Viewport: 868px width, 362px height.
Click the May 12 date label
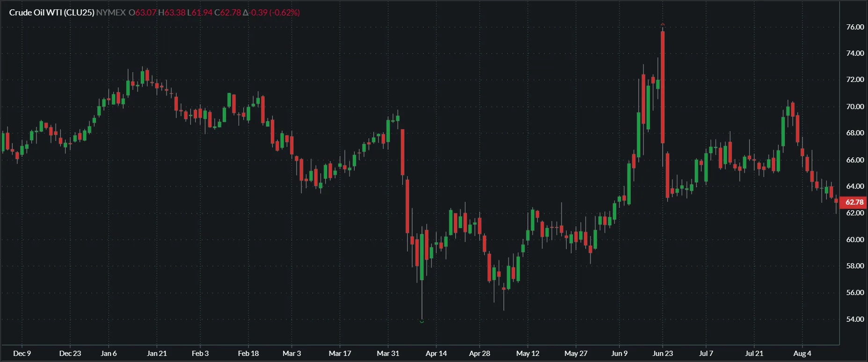pos(527,353)
